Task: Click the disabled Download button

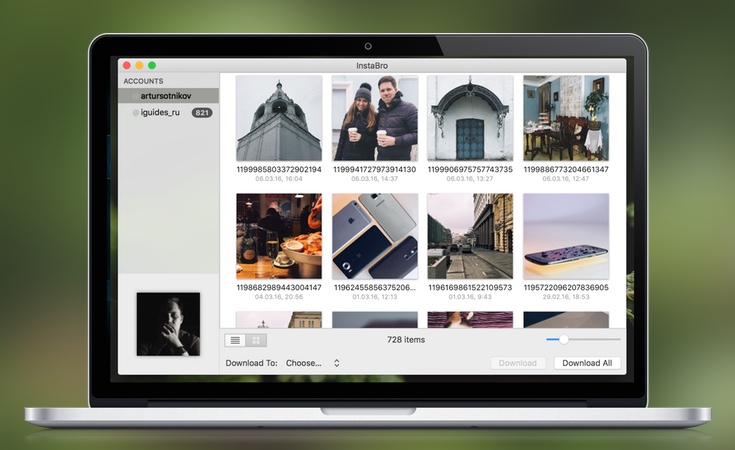Action: coord(518,363)
